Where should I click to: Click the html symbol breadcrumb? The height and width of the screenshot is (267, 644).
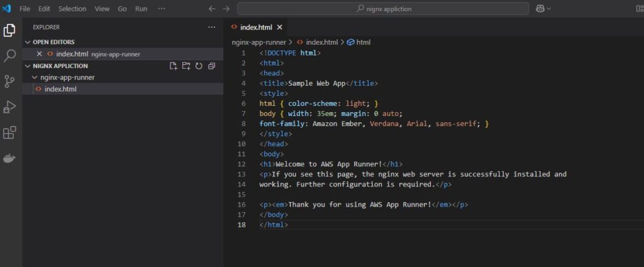(x=363, y=42)
